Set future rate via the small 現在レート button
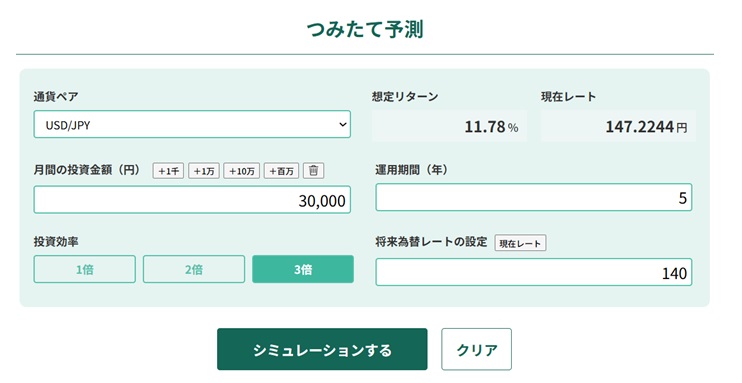The width and height of the screenshot is (742, 383). coord(520,243)
